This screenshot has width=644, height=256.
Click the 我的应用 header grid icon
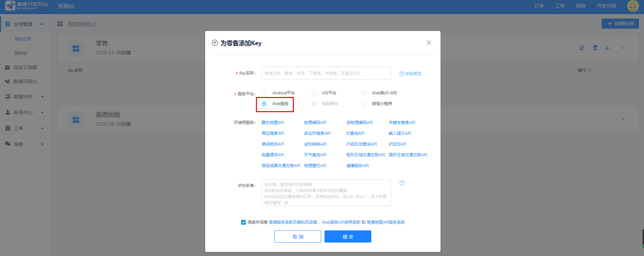coord(60,24)
